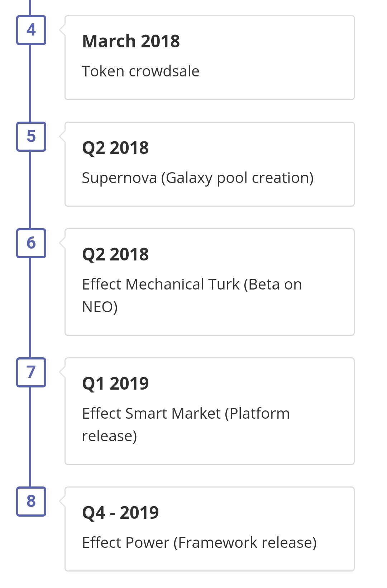This screenshot has height=588, width=387.
Task: Click the Q1 2019 heading
Action: [x=115, y=384]
